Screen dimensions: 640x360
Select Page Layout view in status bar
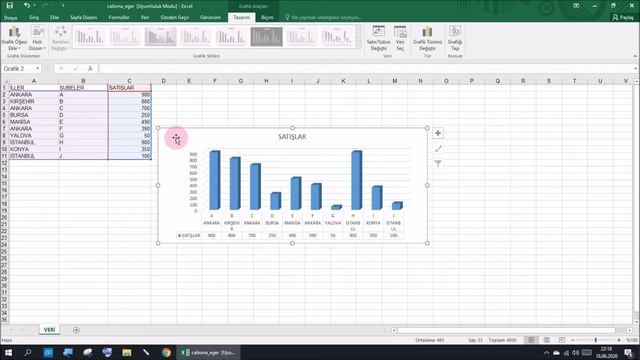tap(547, 340)
